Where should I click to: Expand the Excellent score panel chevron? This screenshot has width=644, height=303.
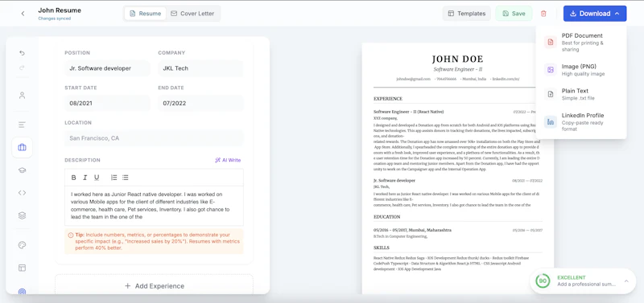[x=626, y=280]
